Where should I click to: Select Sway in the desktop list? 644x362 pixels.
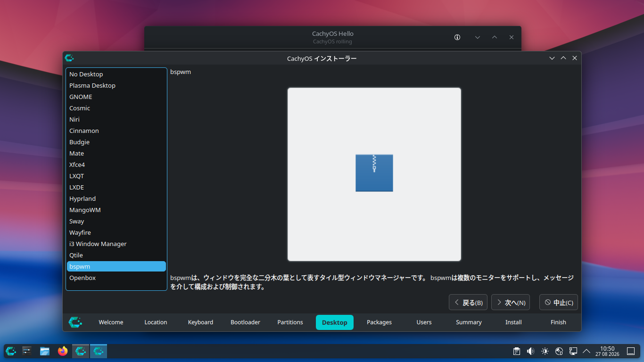[x=116, y=221]
